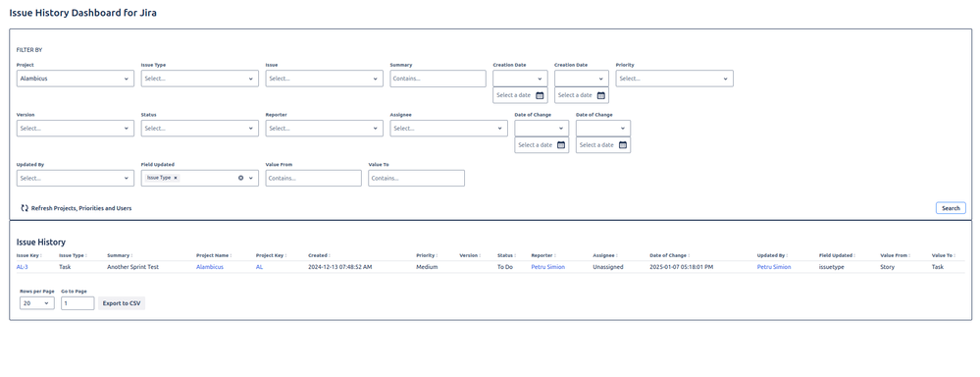The width and height of the screenshot is (980, 377).
Task: Open Petru Simion link in Updated By column
Action: [x=774, y=267]
